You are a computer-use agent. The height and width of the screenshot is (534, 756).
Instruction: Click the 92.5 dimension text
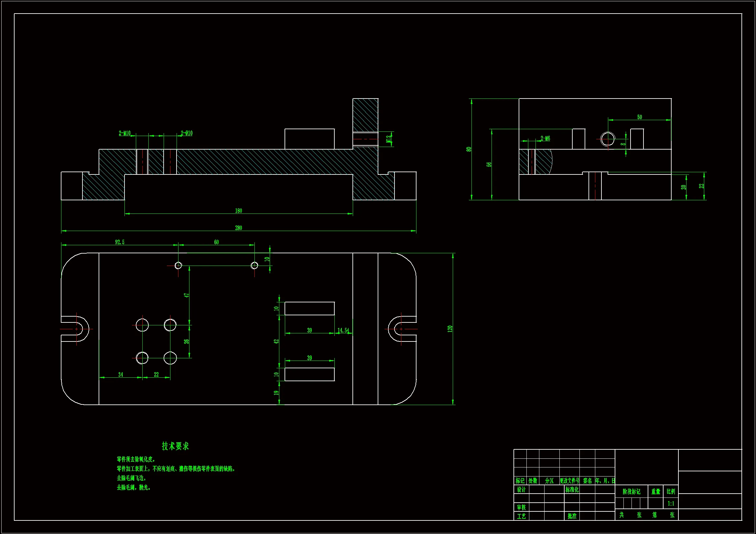pyautogui.click(x=120, y=242)
